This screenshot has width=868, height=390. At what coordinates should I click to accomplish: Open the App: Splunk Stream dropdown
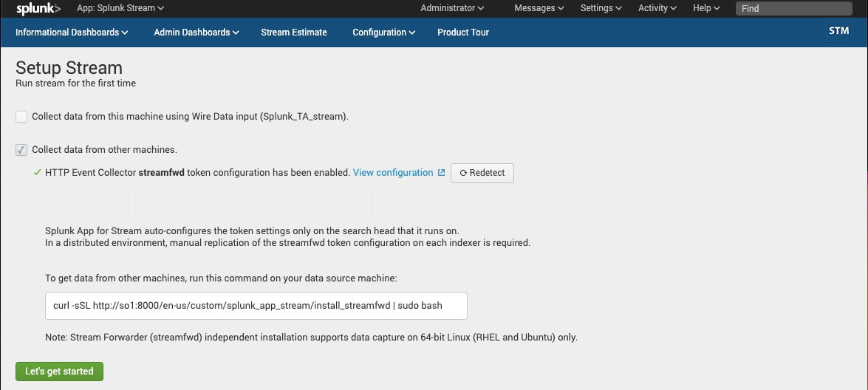(x=120, y=8)
